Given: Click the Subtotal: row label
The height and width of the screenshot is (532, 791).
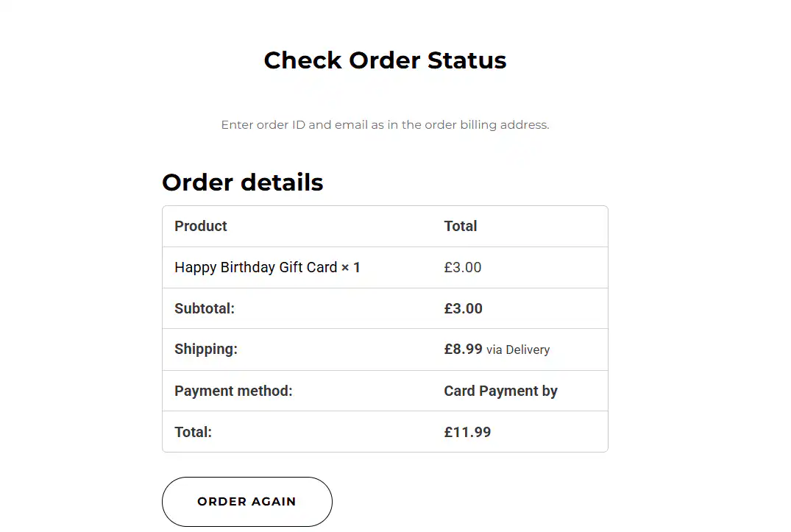Looking at the screenshot, I should click(205, 308).
